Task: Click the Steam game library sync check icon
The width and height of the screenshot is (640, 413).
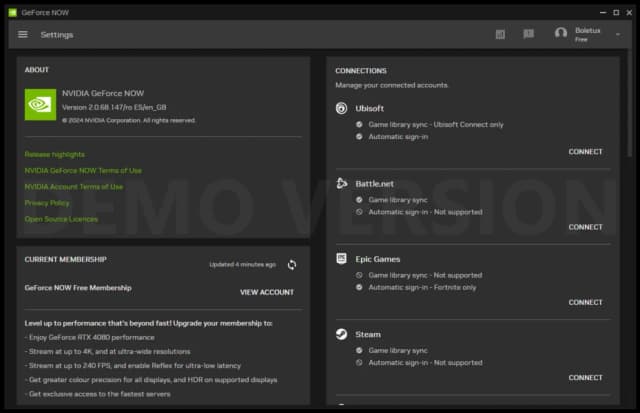Action: pos(359,350)
